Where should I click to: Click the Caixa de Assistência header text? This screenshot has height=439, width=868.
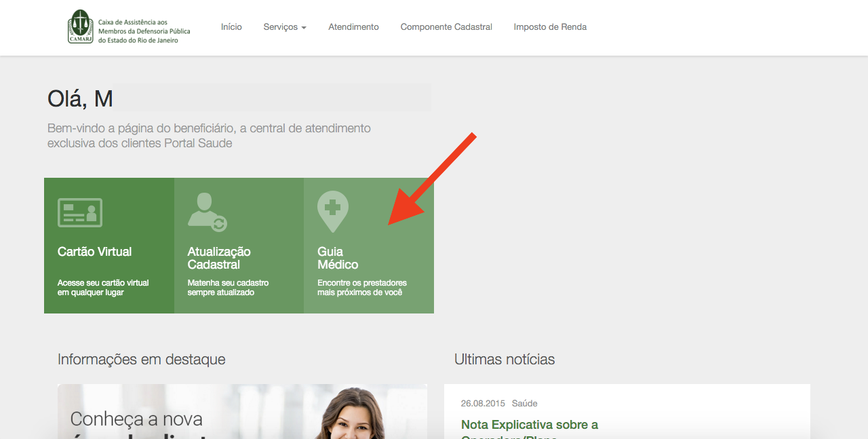(144, 31)
